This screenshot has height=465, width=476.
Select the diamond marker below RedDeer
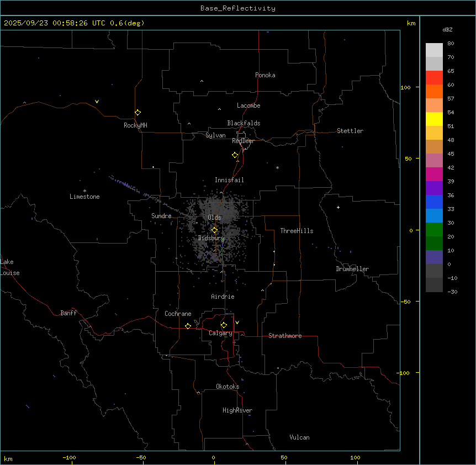(x=235, y=155)
